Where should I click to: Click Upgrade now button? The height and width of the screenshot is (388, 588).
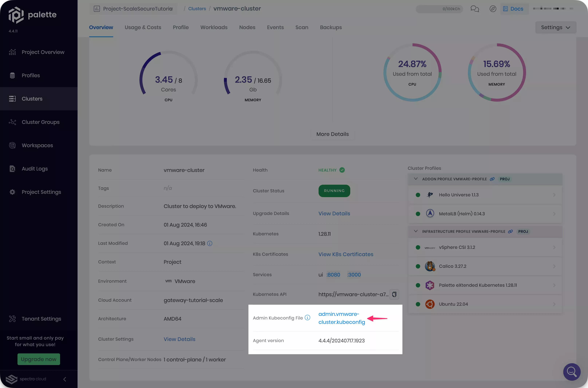(39, 359)
